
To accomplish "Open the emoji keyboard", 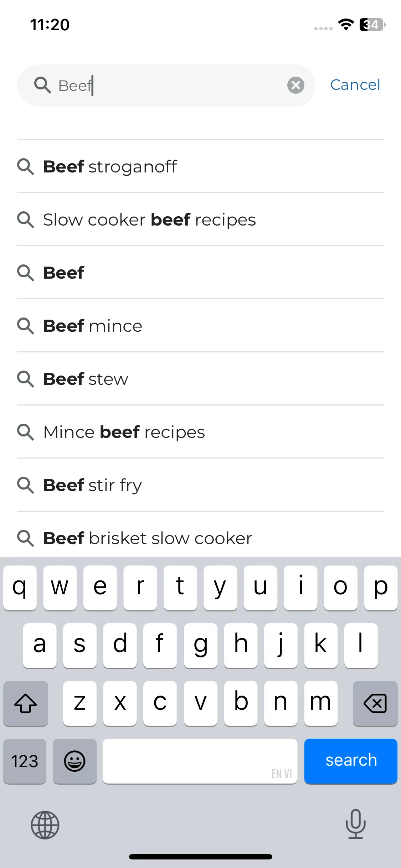I will coord(74,761).
